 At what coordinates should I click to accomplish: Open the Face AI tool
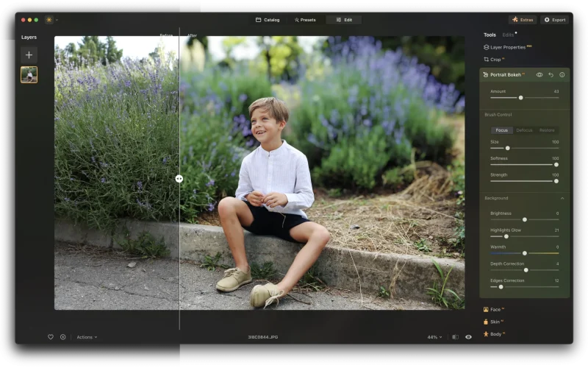[494, 309]
